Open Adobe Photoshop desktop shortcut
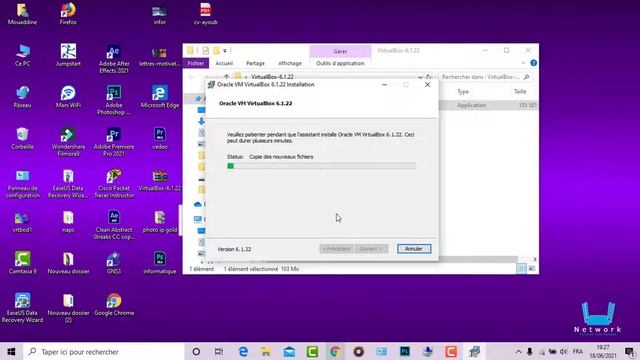Viewport: 640px width, 360px height. tap(114, 100)
